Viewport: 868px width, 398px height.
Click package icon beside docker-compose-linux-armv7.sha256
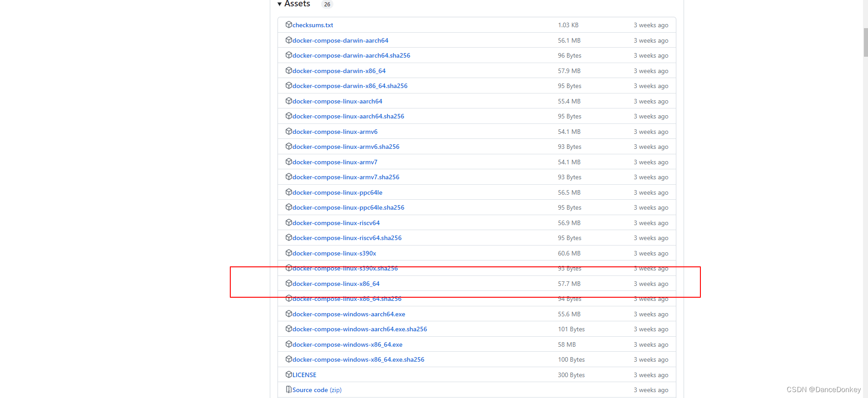click(x=288, y=177)
